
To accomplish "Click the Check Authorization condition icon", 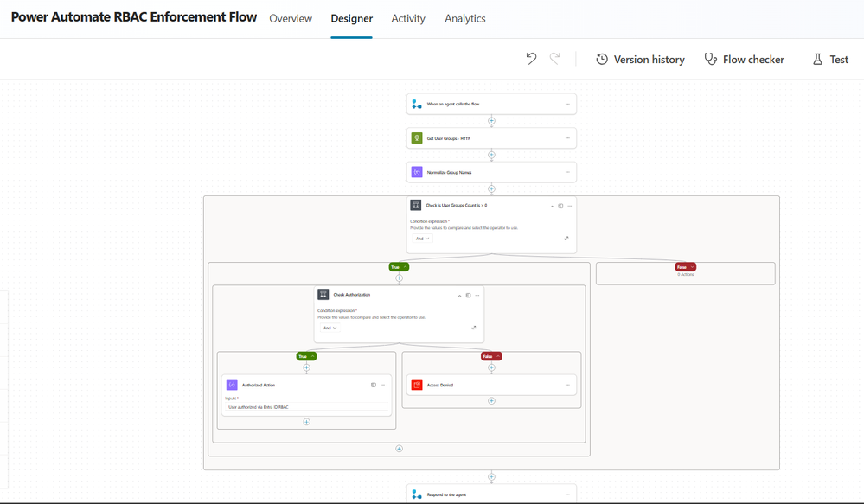I will pos(323,295).
